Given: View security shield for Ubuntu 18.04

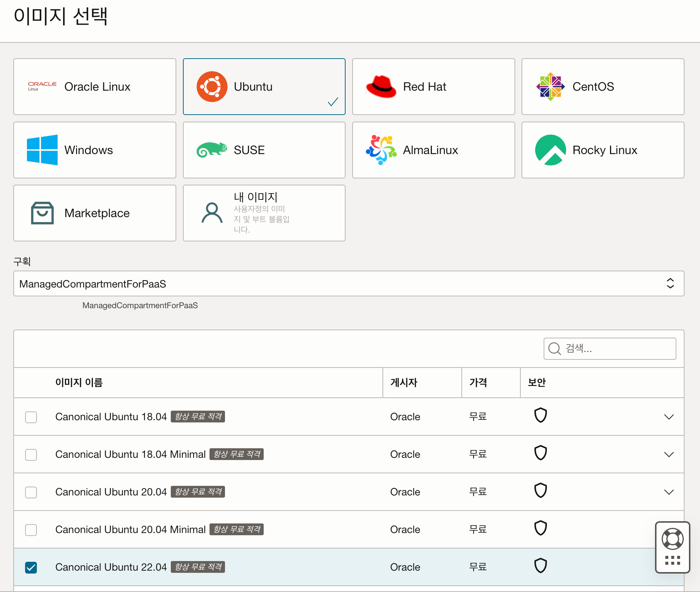Looking at the screenshot, I should coord(540,415).
